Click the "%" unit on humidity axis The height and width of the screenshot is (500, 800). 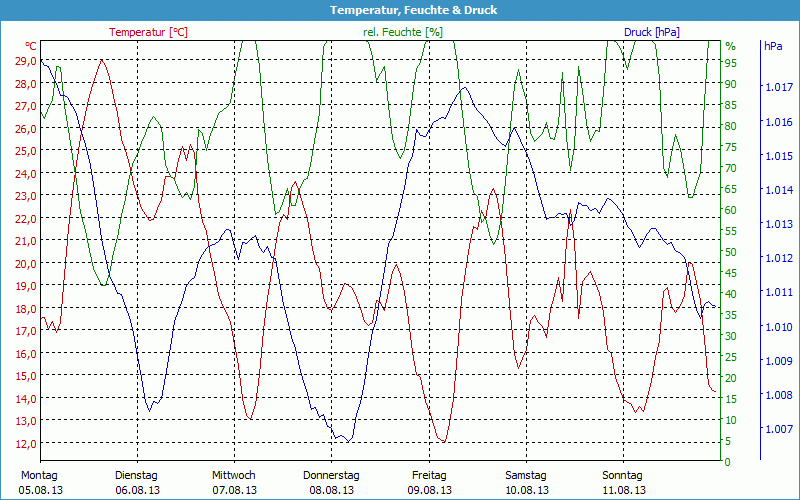click(x=731, y=46)
